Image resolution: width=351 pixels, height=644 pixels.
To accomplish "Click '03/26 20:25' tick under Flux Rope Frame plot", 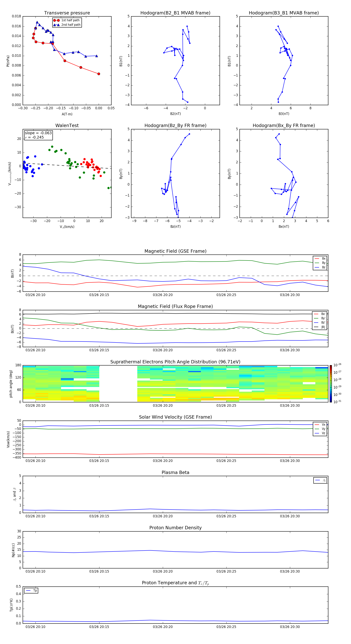I will 226,350.
